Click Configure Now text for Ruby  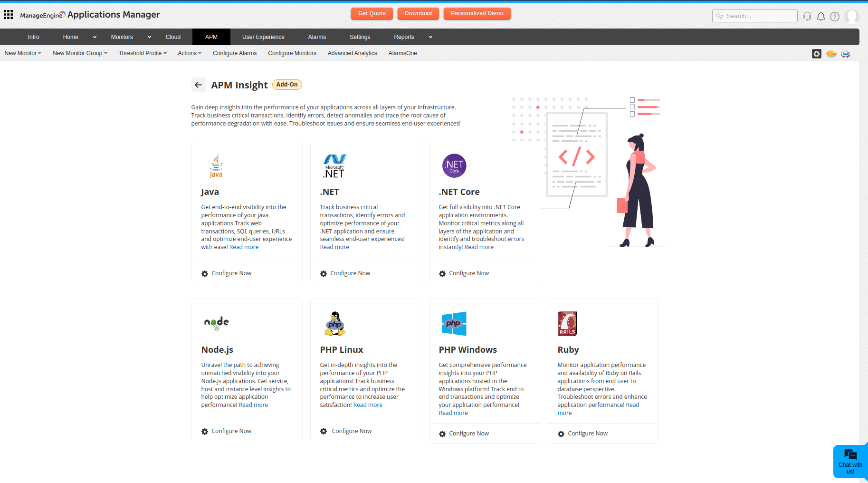click(588, 434)
